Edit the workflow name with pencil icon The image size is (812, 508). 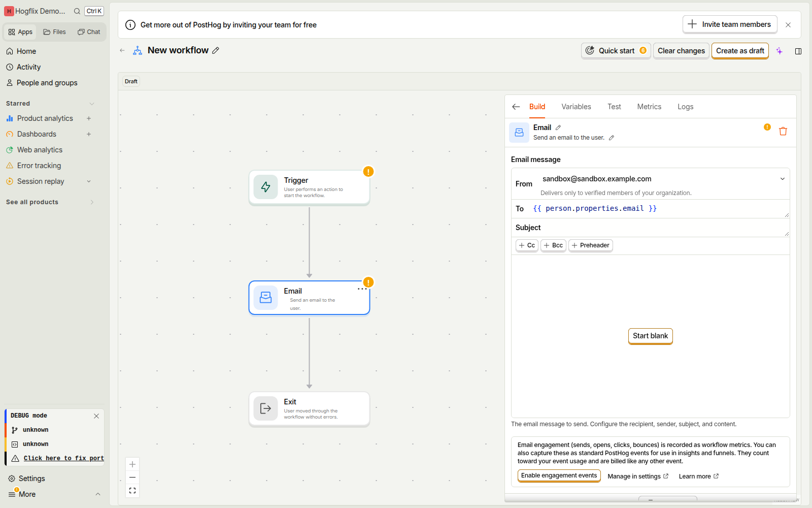point(216,50)
